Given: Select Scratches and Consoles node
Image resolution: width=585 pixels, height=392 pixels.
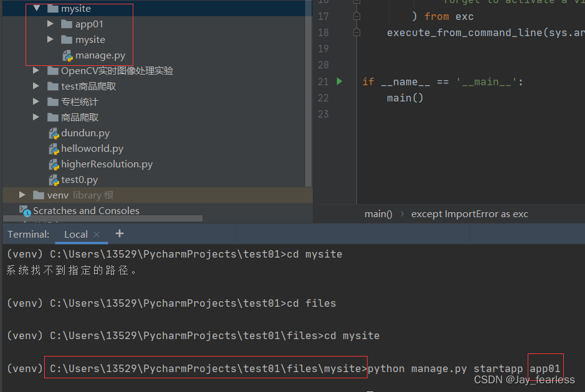Looking at the screenshot, I should pos(86,211).
